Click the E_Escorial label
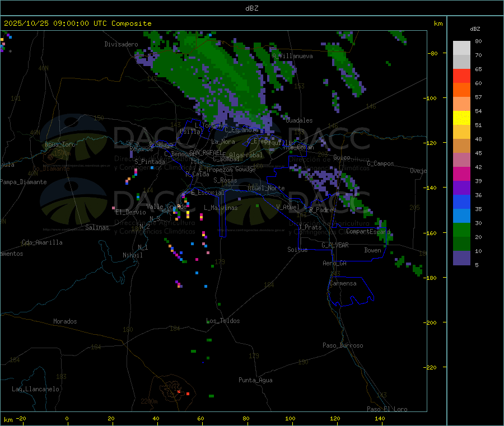504x426 pixels. tap(208, 193)
